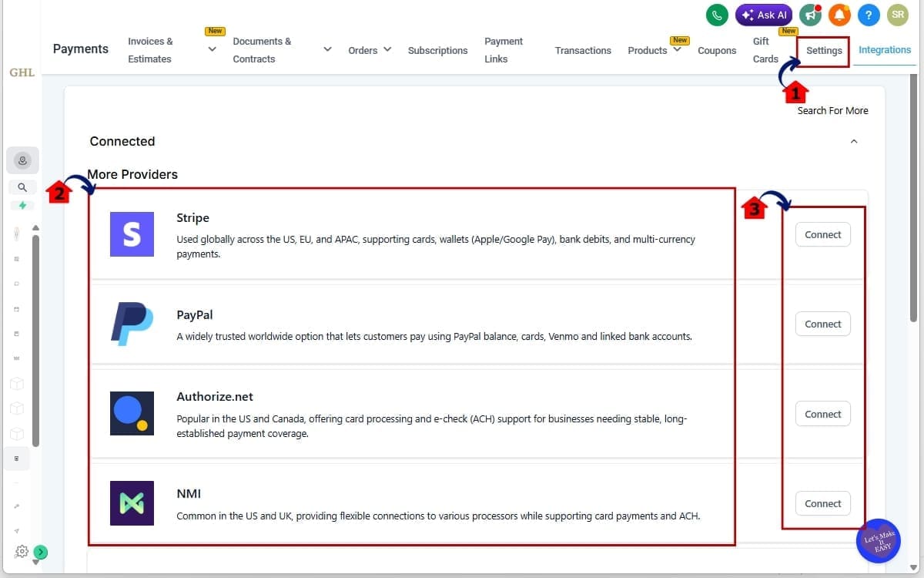Click the NMI description about US and UK

(438, 516)
